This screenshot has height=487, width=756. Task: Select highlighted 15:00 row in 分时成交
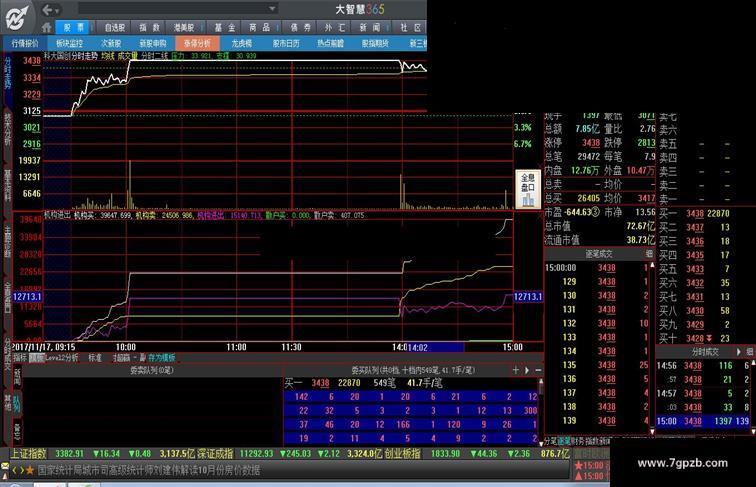click(x=703, y=421)
